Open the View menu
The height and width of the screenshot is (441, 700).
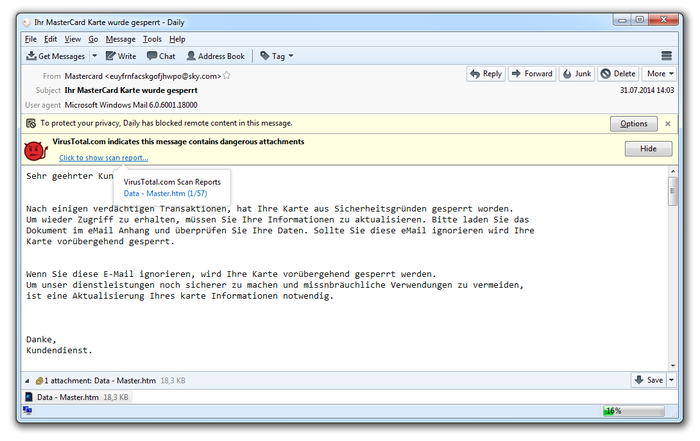click(x=72, y=39)
